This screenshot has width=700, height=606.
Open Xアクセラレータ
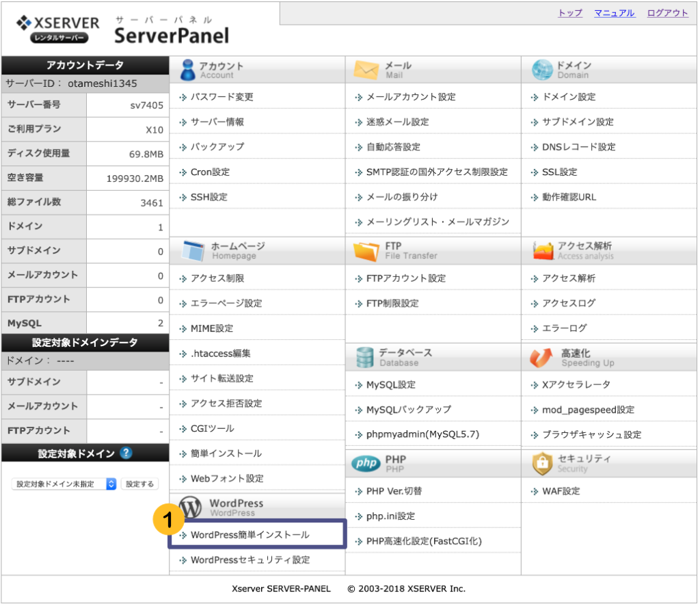[x=576, y=384]
